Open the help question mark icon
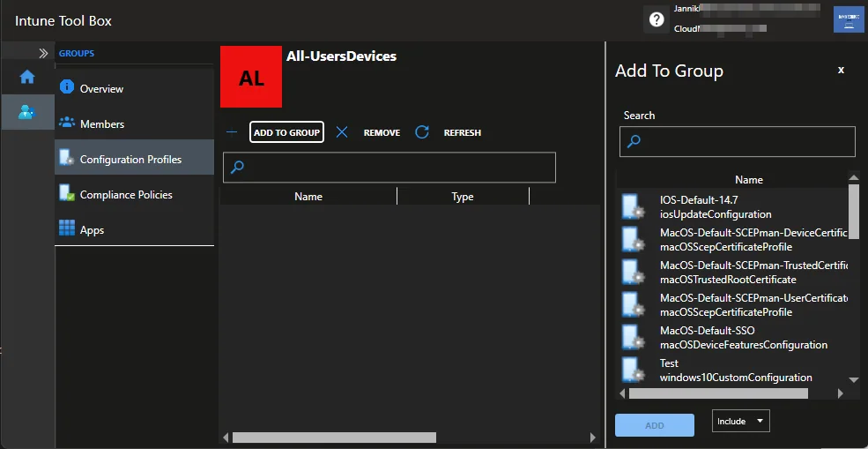Screen dimensions: 868x449 657,20
